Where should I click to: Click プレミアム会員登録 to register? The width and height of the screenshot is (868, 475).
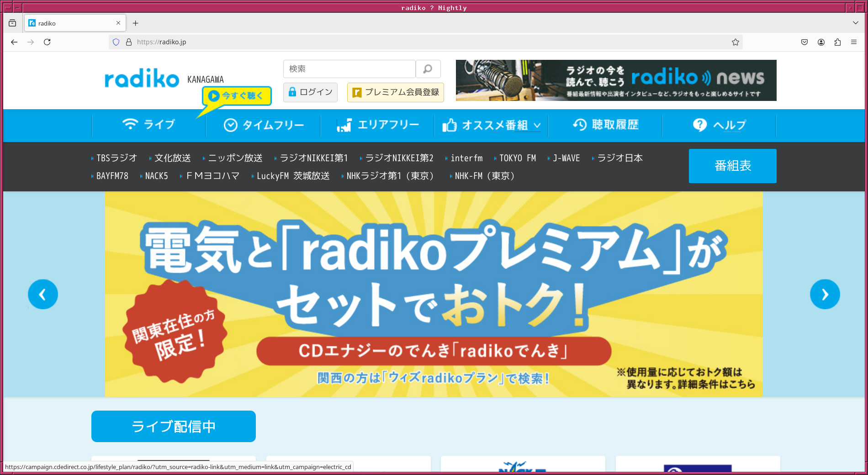click(395, 92)
